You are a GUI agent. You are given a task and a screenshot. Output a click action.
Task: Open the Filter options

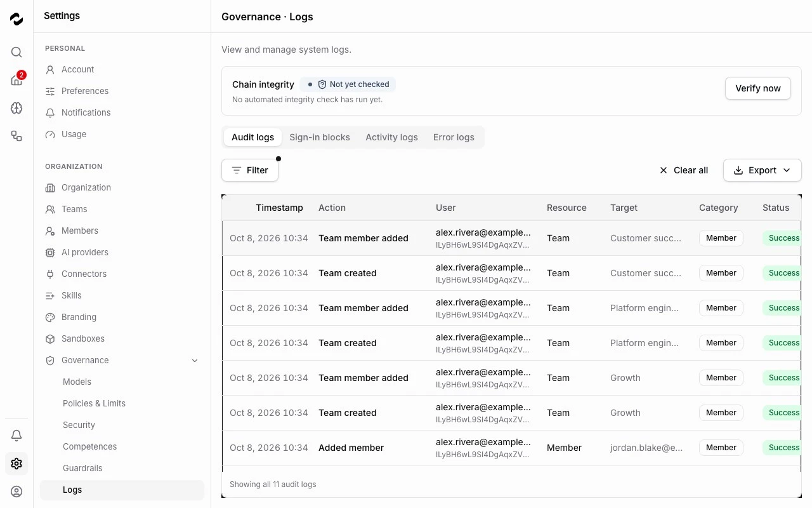250,170
